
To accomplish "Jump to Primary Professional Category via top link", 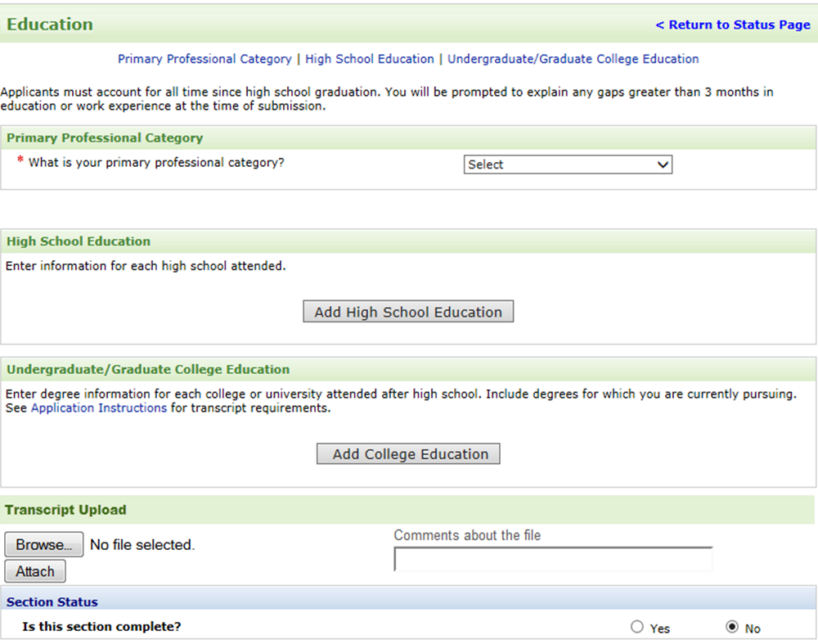I will [204, 59].
